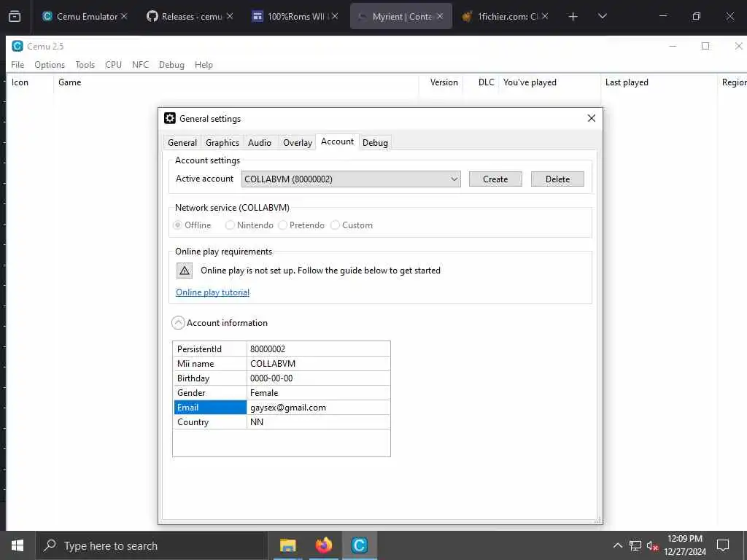Sort game list by Version column
Image resolution: width=747 pixels, height=560 pixels.
tap(441, 82)
